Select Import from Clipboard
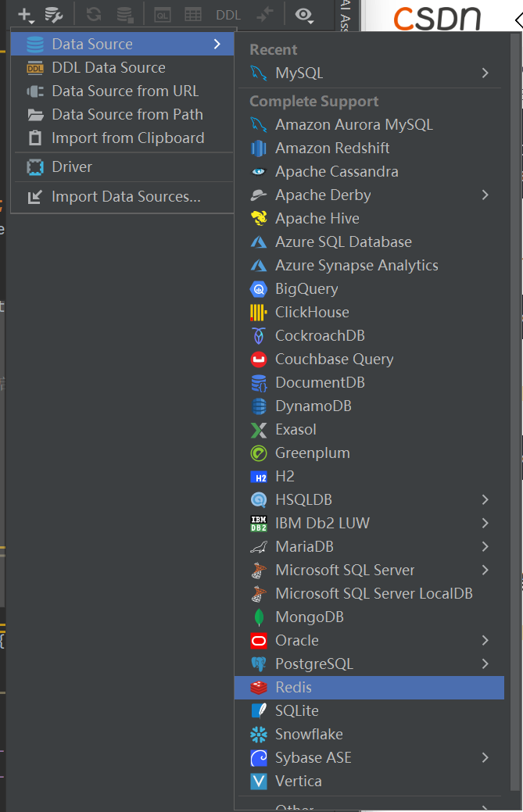523x812 pixels. point(122,138)
